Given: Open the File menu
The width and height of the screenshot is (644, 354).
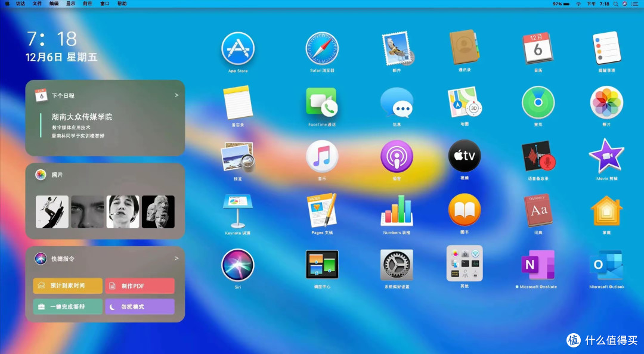Looking at the screenshot, I should click(37, 4).
